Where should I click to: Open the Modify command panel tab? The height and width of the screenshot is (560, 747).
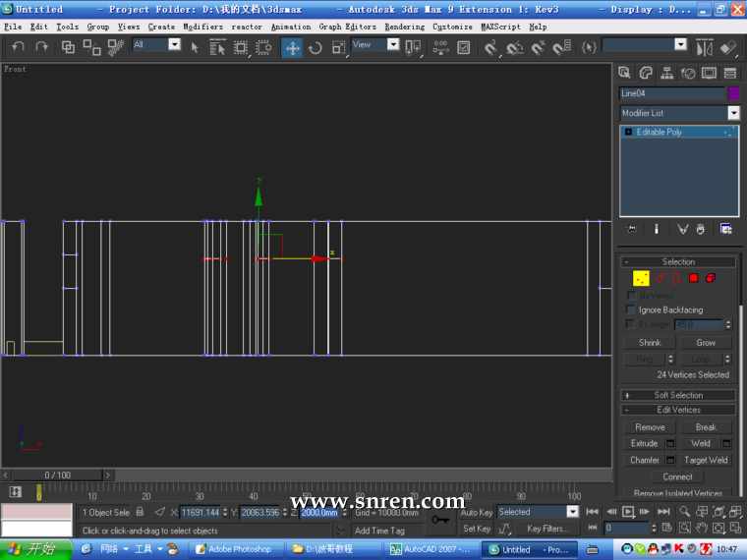[x=646, y=73]
